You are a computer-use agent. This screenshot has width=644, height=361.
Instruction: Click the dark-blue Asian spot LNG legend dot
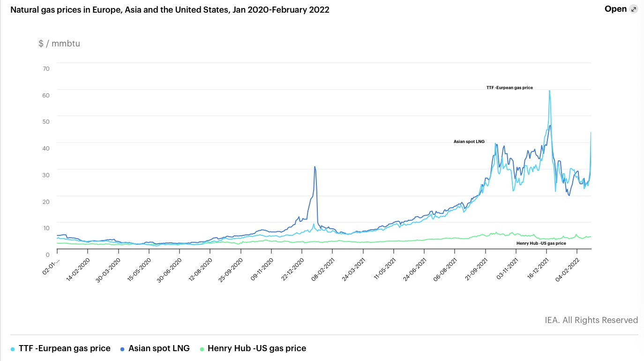(122, 349)
